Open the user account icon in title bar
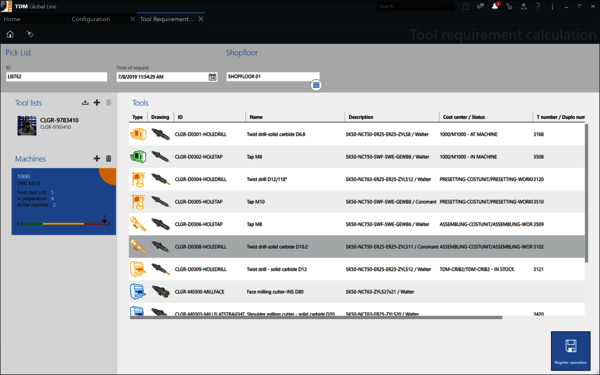Image resolution: width=600 pixels, height=375 pixels. pyautogui.click(x=523, y=6)
